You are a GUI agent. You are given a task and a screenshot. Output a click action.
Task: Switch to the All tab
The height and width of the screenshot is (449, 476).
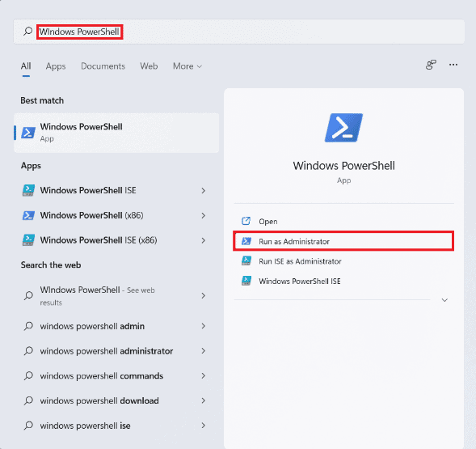[x=26, y=66]
